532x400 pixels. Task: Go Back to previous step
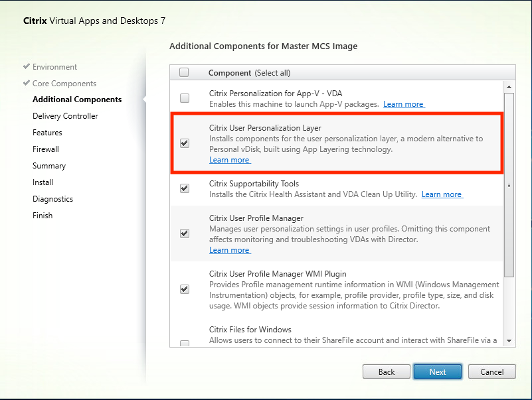(x=387, y=371)
